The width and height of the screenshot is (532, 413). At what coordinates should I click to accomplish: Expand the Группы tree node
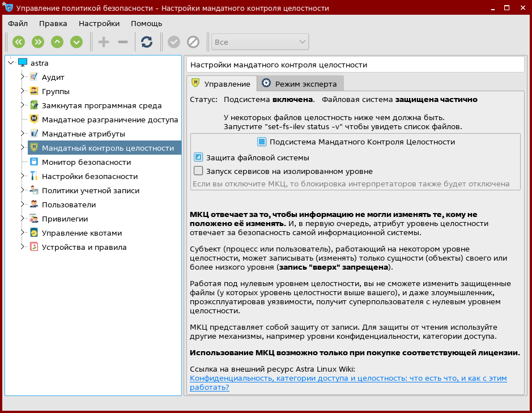point(23,91)
